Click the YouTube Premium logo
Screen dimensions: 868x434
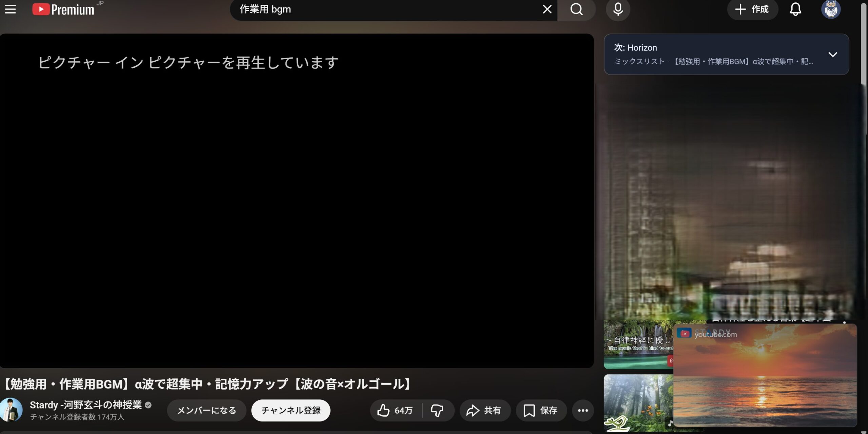click(x=64, y=9)
